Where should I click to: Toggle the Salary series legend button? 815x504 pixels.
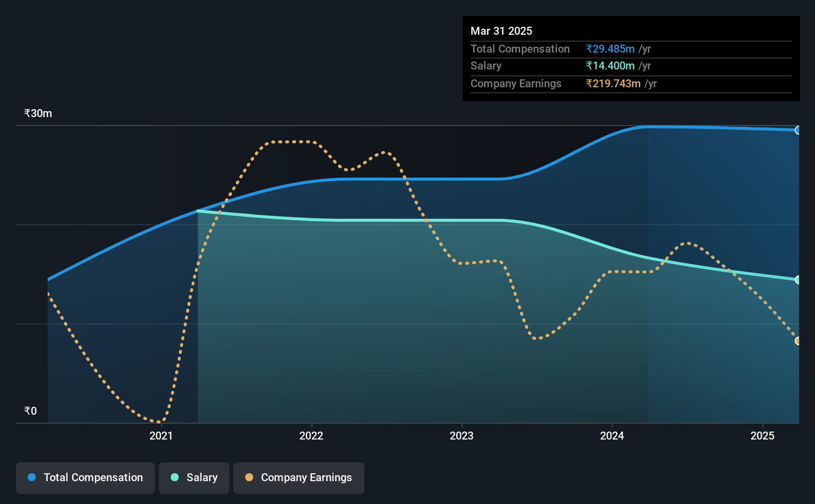tap(194, 478)
